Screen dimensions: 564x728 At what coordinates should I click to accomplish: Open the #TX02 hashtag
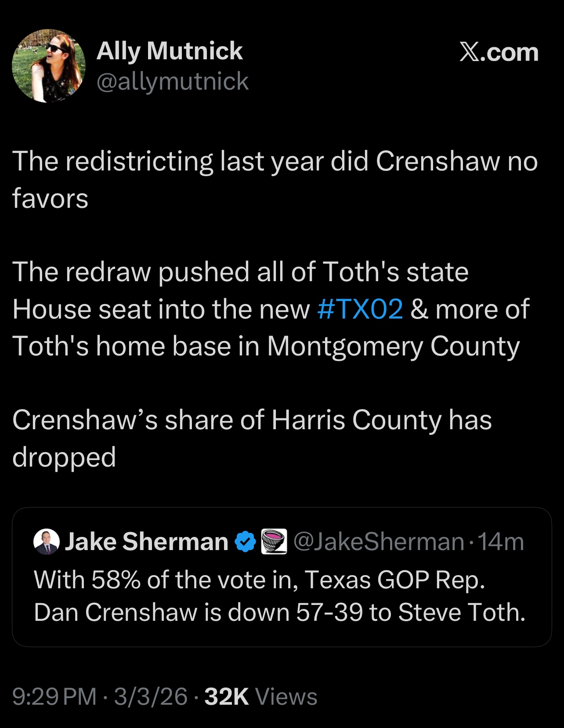pos(359,309)
